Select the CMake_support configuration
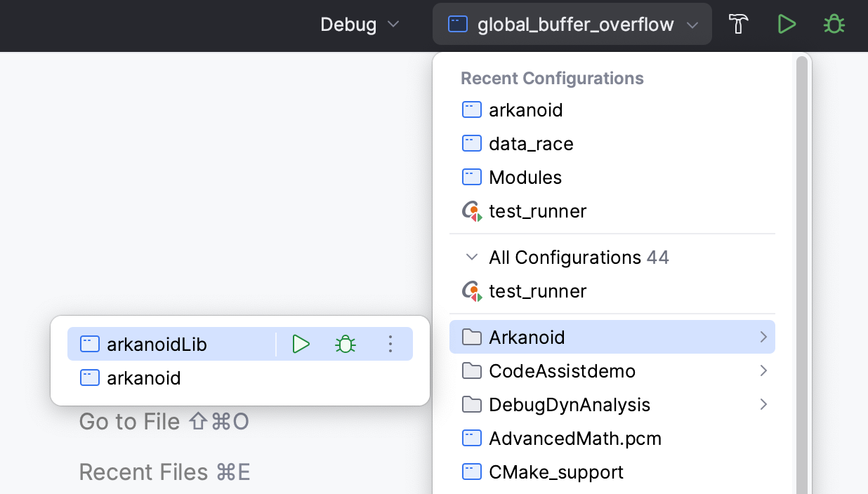The width and height of the screenshot is (868, 494). 555,472
